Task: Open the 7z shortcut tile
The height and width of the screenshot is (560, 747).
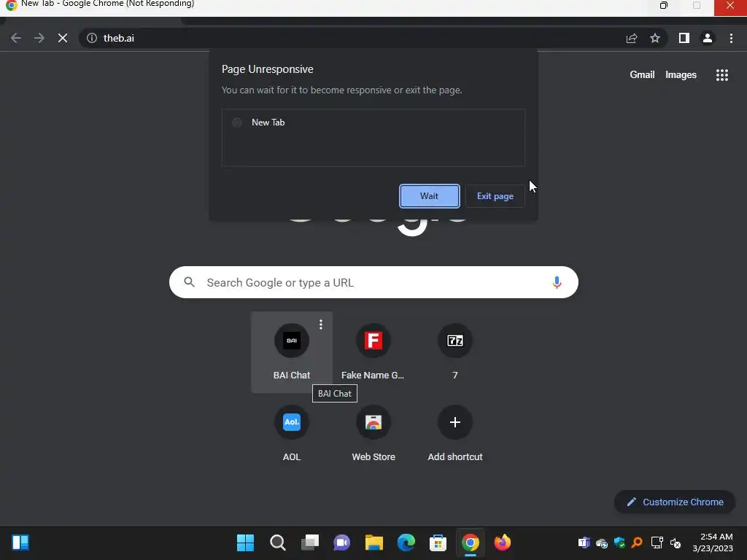Action: [455, 352]
